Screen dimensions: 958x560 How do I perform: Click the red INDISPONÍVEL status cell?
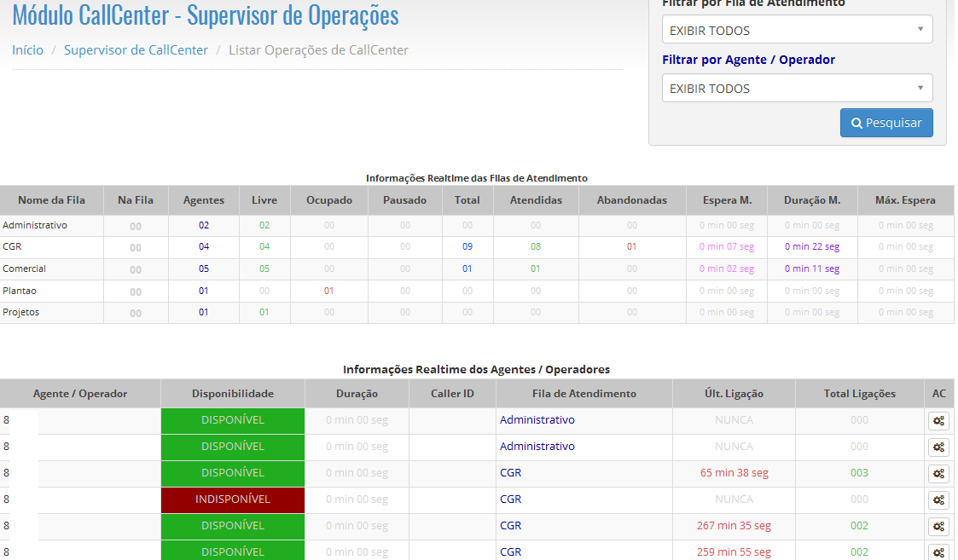[233, 499]
